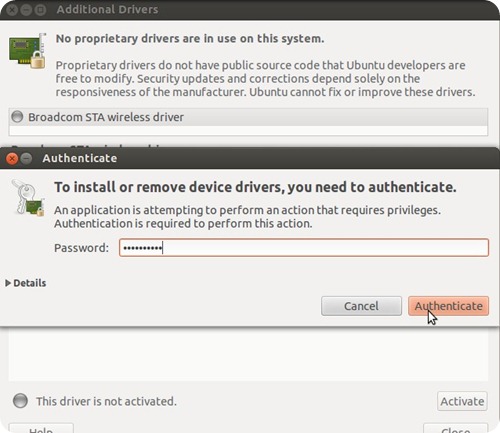Screen dimensions: 500x433
Task: Click the Authenticate dialog title bar
Action: (250, 158)
